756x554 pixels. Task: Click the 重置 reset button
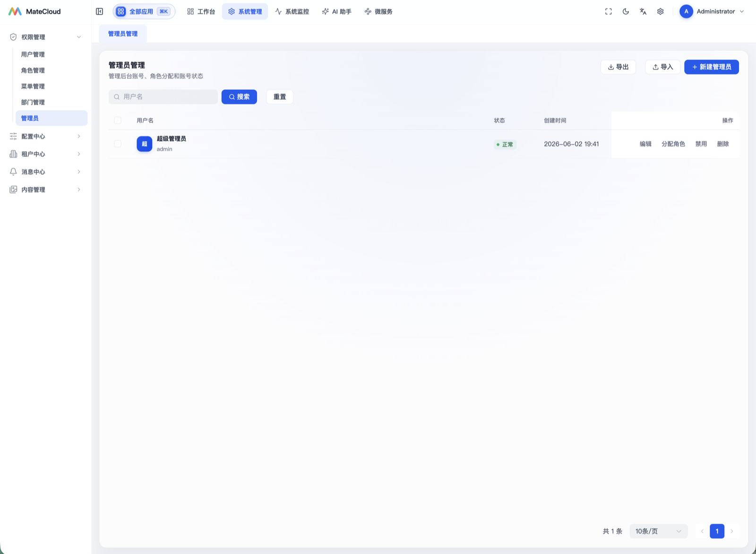280,97
